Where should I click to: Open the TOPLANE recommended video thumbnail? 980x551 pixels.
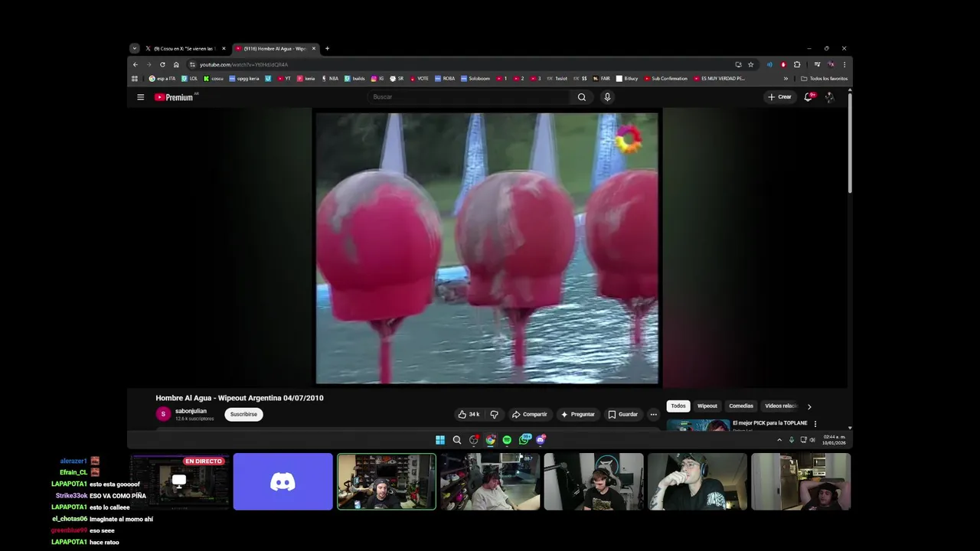click(697, 425)
